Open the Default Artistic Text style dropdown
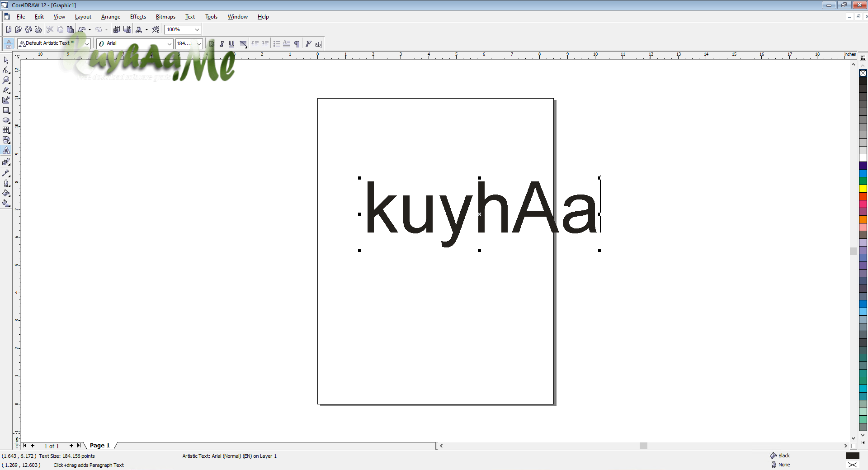Screen dimensions: 868x470 pyautogui.click(x=87, y=44)
